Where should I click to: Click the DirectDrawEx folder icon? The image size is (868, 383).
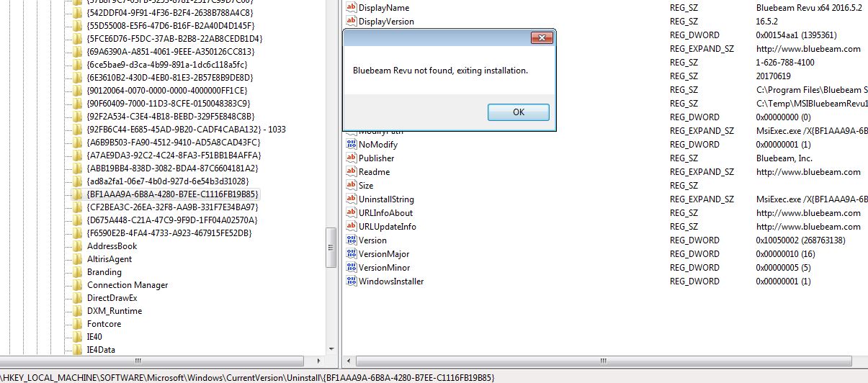78,297
